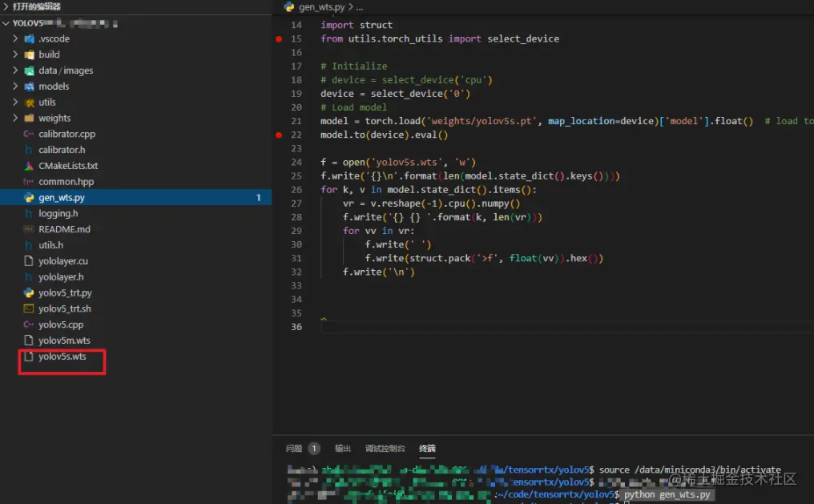This screenshot has width=814, height=504.
Task: Click the utils folder icon
Action: point(29,103)
